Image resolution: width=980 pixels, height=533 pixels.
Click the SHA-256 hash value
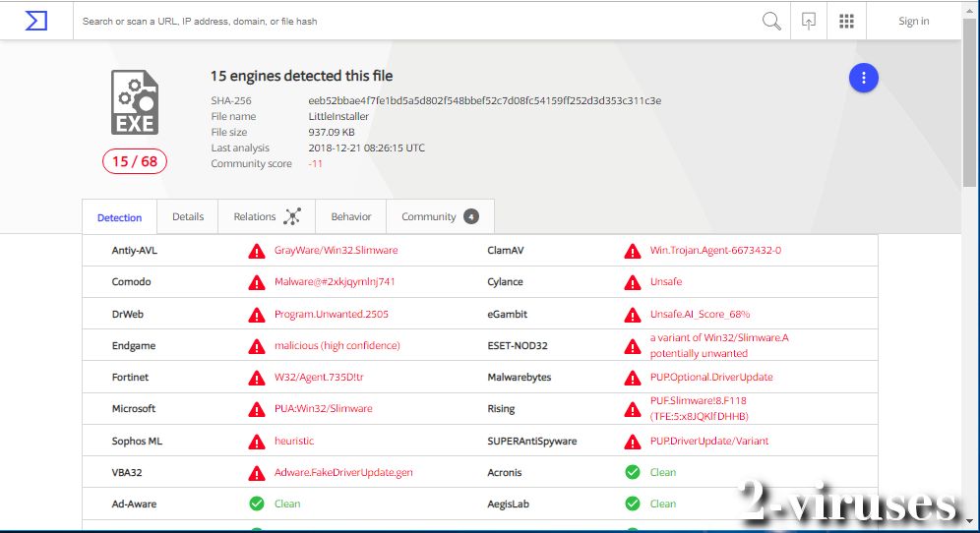point(484,100)
